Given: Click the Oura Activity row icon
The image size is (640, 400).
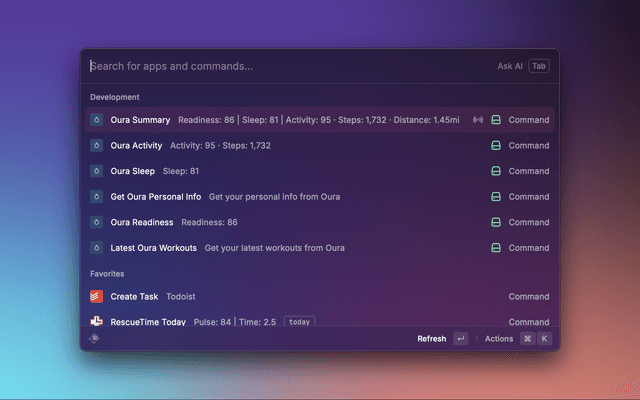Looking at the screenshot, I should point(96,145).
